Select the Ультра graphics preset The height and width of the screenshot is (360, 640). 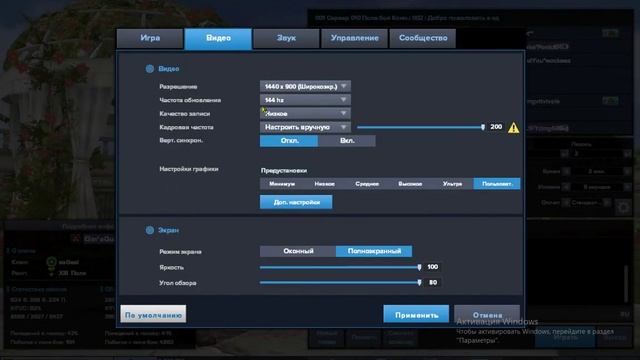click(x=452, y=184)
